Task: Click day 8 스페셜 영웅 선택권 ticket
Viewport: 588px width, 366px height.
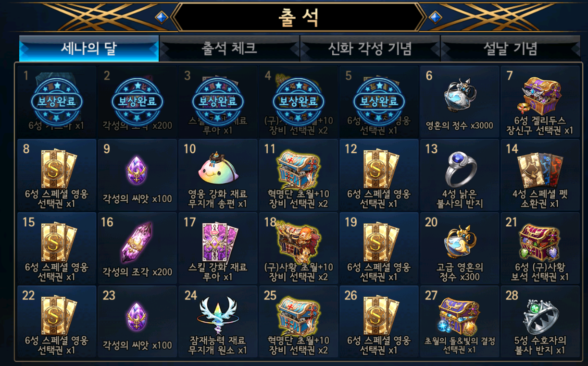Action: click(x=57, y=175)
